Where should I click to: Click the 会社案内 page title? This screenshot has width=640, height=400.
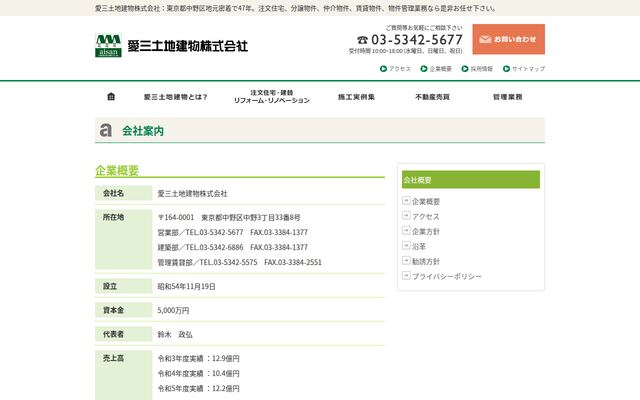coord(143,131)
